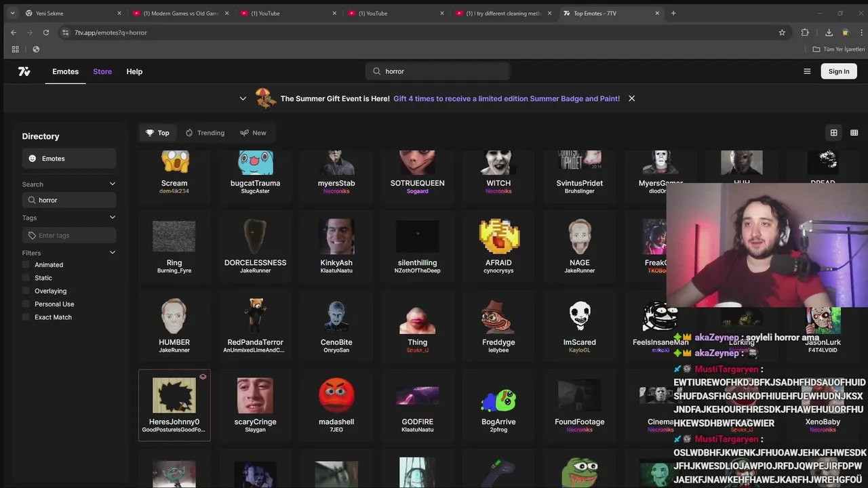Open browser downloads icon
This screenshot has height=488, width=868.
click(x=829, y=33)
